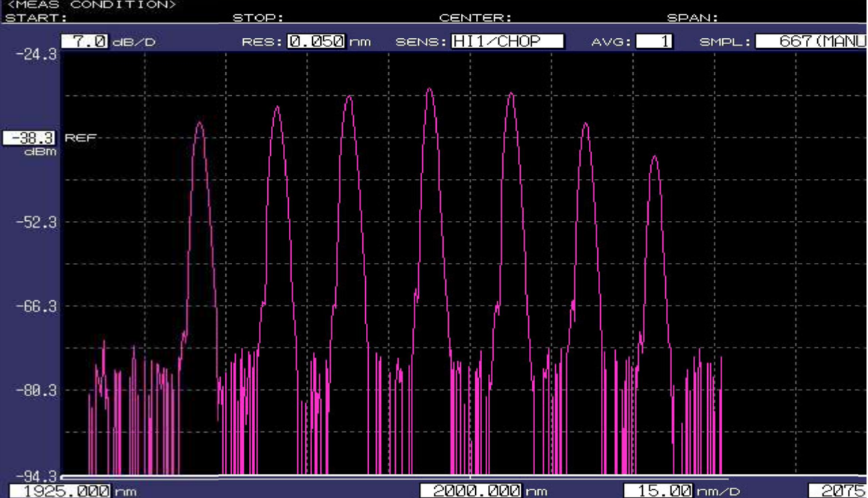868x498 pixels.
Task: Open the SENS HI1/CHOP sensitivity setting
Action: pyautogui.click(x=507, y=42)
